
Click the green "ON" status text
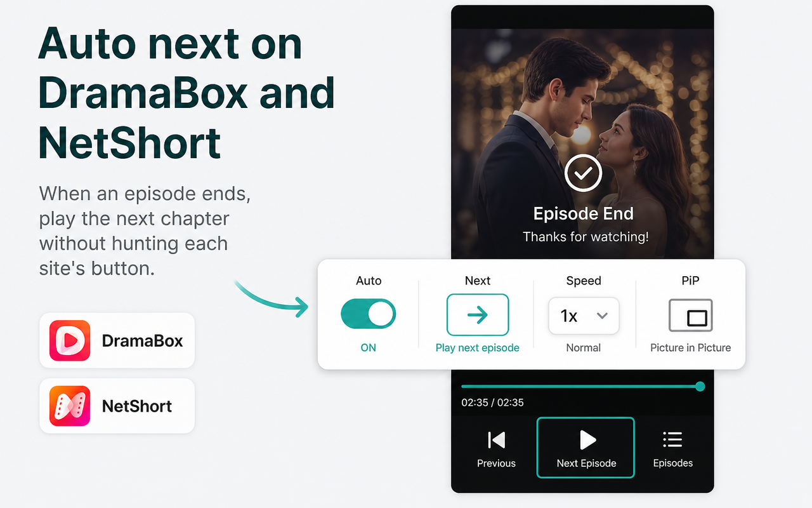click(x=368, y=348)
